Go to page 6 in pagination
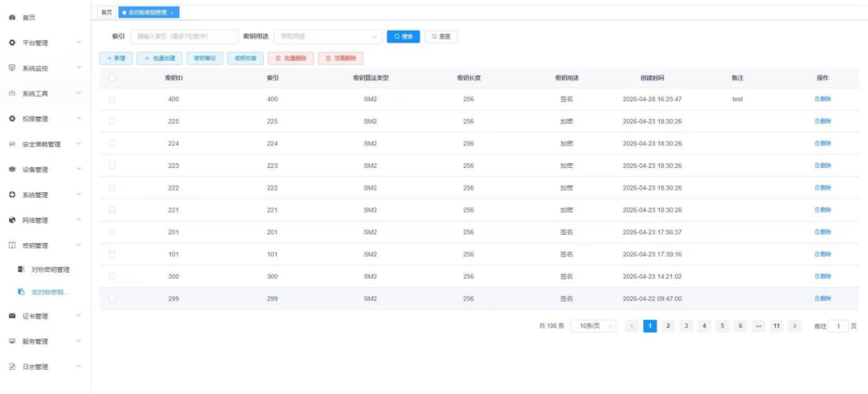The image size is (868, 394). click(x=740, y=326)
